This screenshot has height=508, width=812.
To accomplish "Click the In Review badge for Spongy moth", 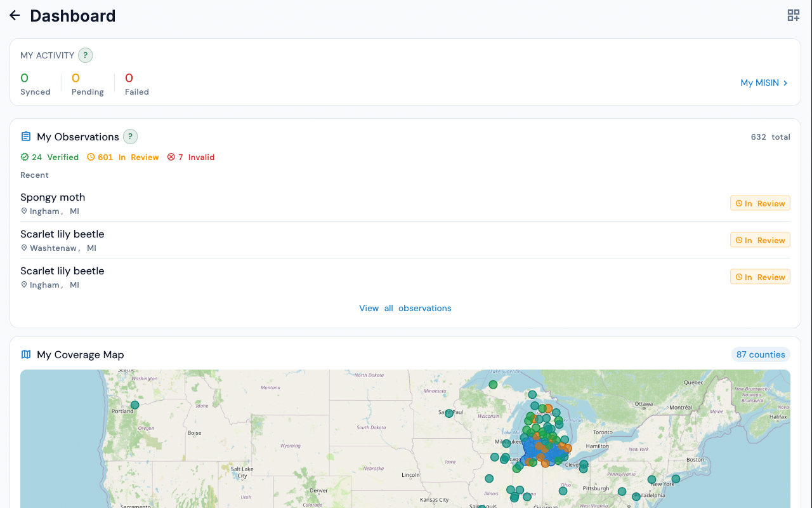I will pyautogui.click(x=760, y=203).
